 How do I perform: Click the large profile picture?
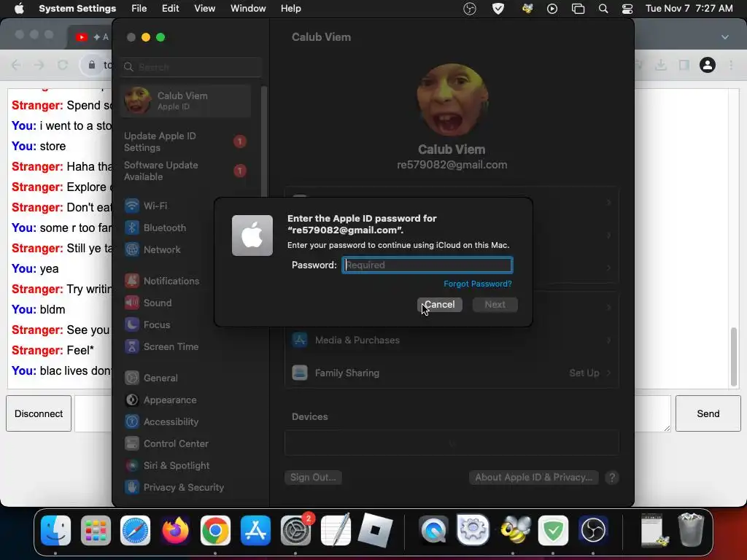tap(452, 101)
